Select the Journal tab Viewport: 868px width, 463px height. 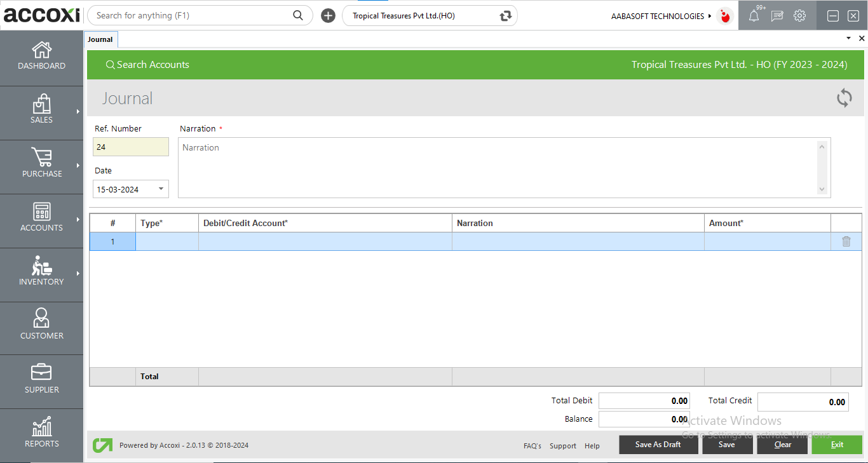click(x=100, y=39)
